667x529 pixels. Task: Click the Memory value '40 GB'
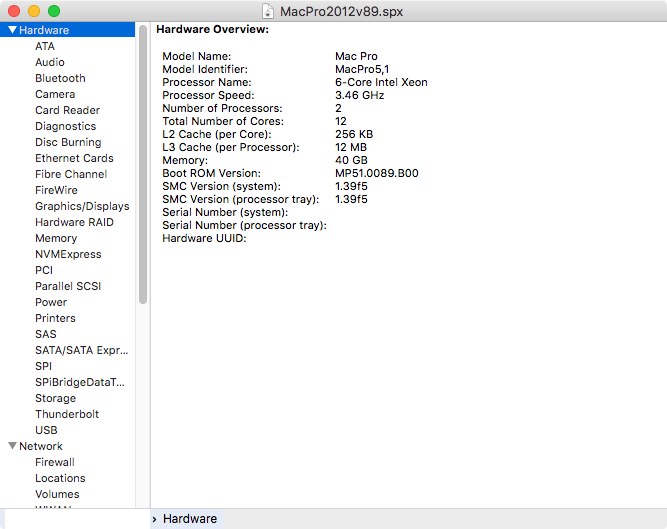tap(351, 160)
